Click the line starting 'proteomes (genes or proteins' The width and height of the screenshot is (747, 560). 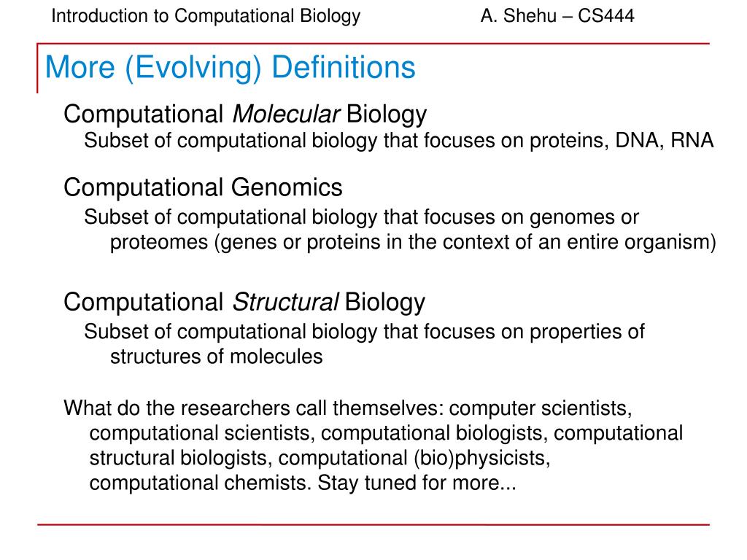tap(413, 242)
